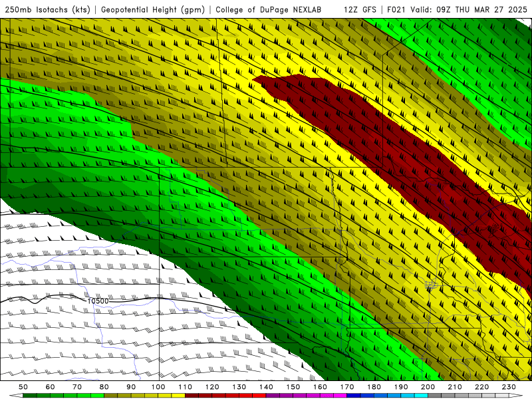Viewport: 532px width, 399px height.
Task: Click the '160' color scale label
Action: point(320,387)
